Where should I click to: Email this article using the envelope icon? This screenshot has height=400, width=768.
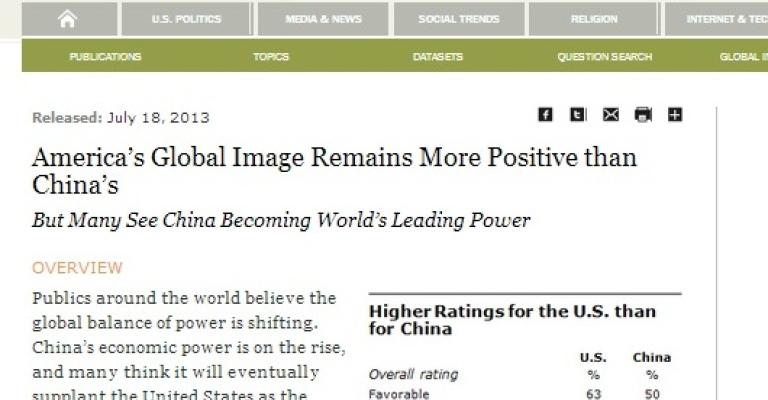[610, 115]
